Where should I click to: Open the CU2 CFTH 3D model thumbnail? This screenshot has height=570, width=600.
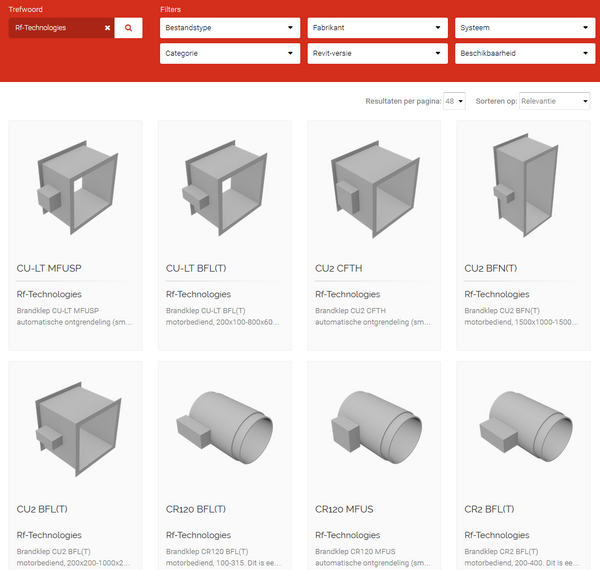[x=375, y=189]
